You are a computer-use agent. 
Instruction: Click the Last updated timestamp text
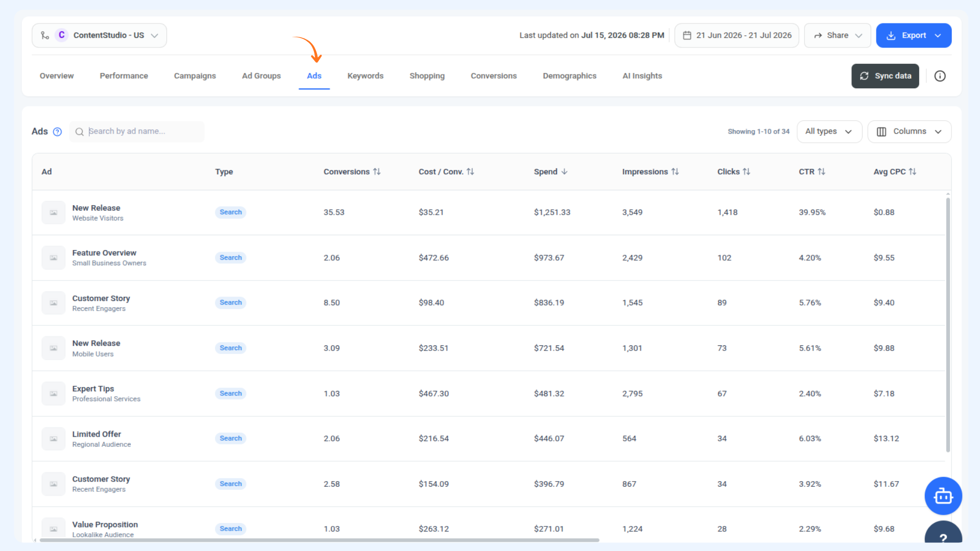[x=592, y=35]
